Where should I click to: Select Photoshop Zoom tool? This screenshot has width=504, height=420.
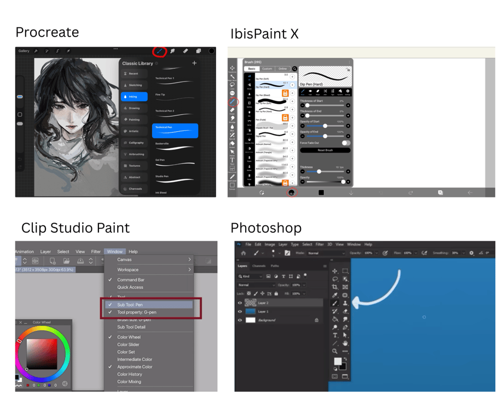334,351
